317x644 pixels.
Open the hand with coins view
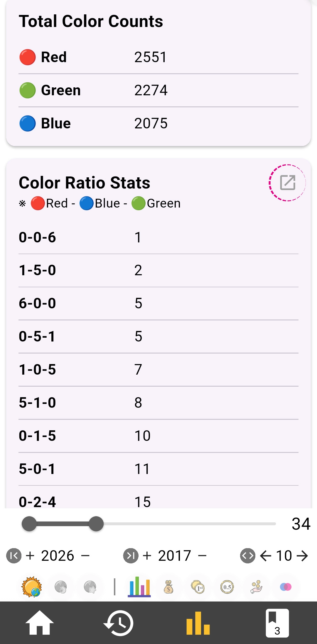pyautogui.click(x=256, y=587)
